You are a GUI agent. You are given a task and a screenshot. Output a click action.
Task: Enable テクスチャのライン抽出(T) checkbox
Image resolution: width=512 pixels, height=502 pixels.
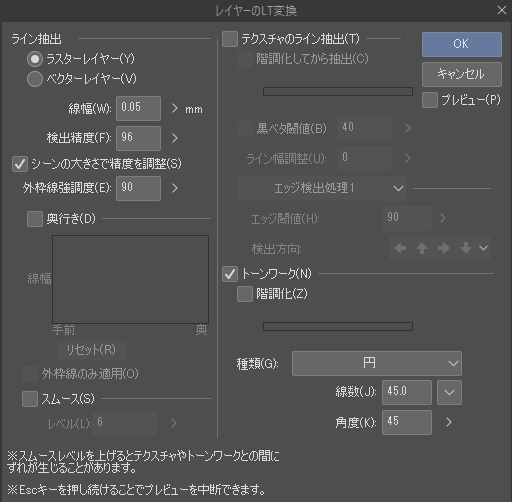pos(230,39)
